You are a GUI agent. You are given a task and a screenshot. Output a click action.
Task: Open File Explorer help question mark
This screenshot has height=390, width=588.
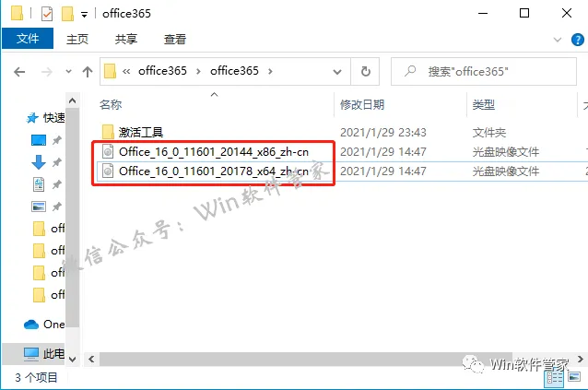[x=578, y=40]
